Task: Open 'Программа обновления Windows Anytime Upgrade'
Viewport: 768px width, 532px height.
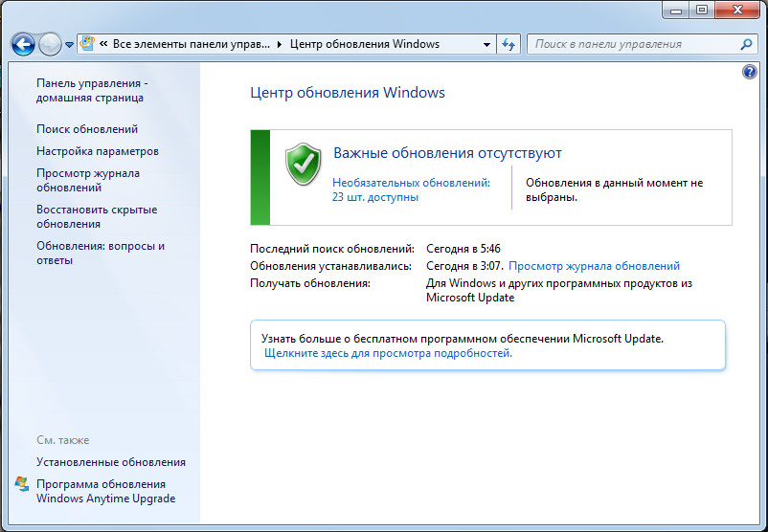Action: (x=105, y=491)
